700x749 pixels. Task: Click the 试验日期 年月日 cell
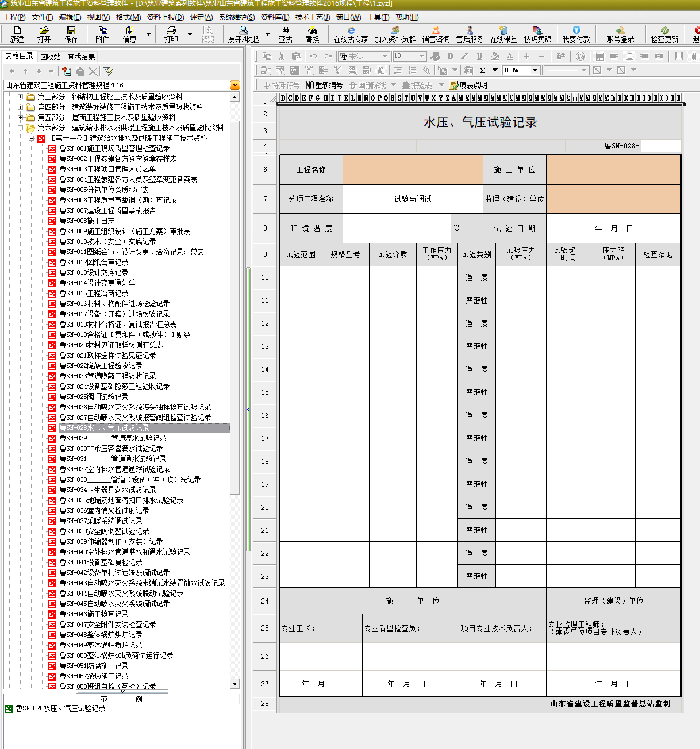(x=613, y=228)
